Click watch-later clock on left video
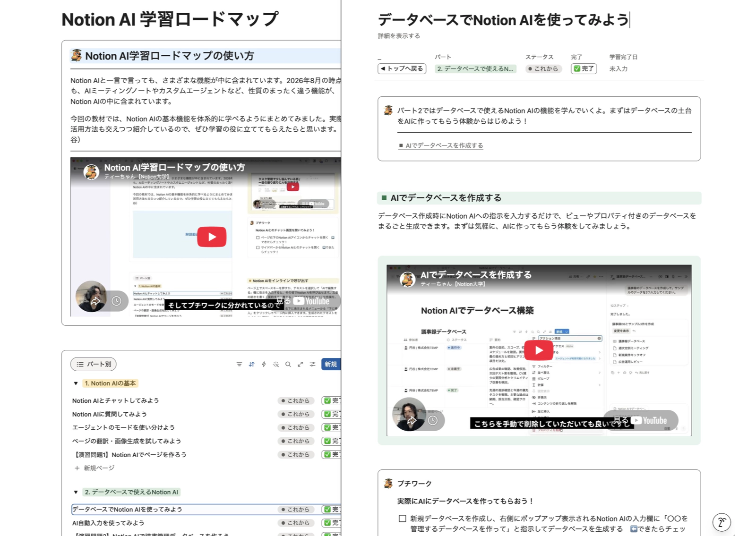The width and height of the screenshot is (756, 536). click(x=116, y=301)
